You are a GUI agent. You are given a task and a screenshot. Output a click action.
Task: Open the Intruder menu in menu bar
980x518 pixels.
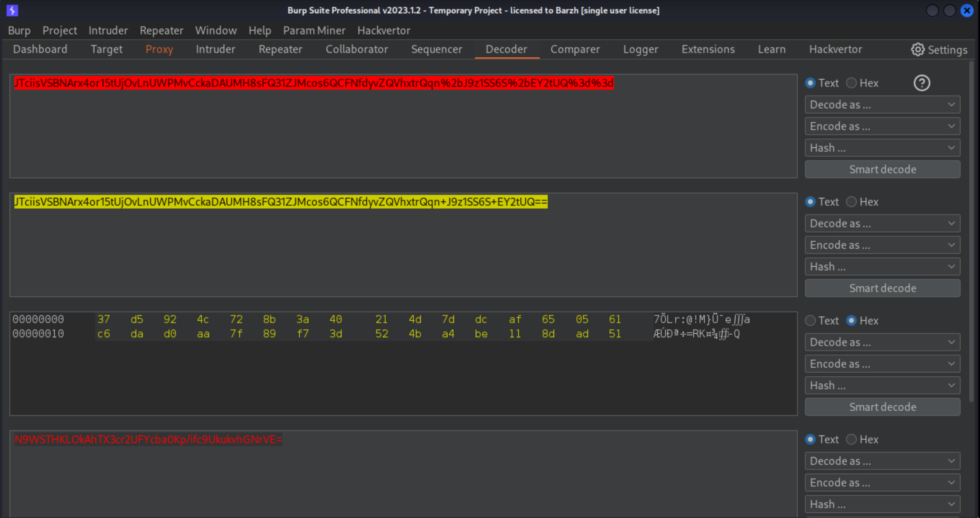[108, 30]
